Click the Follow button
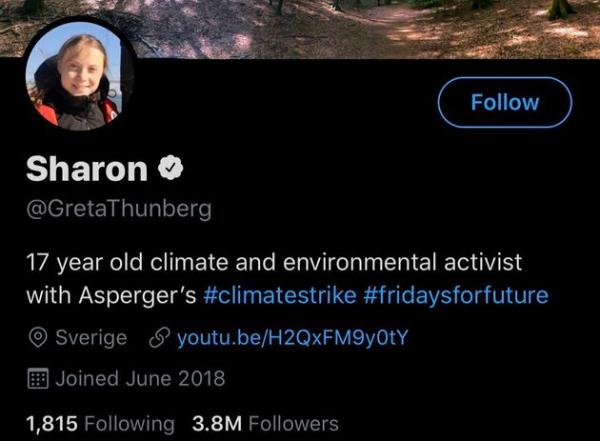Viewport: 600px width, 441px height. click(x=505, y=102)
